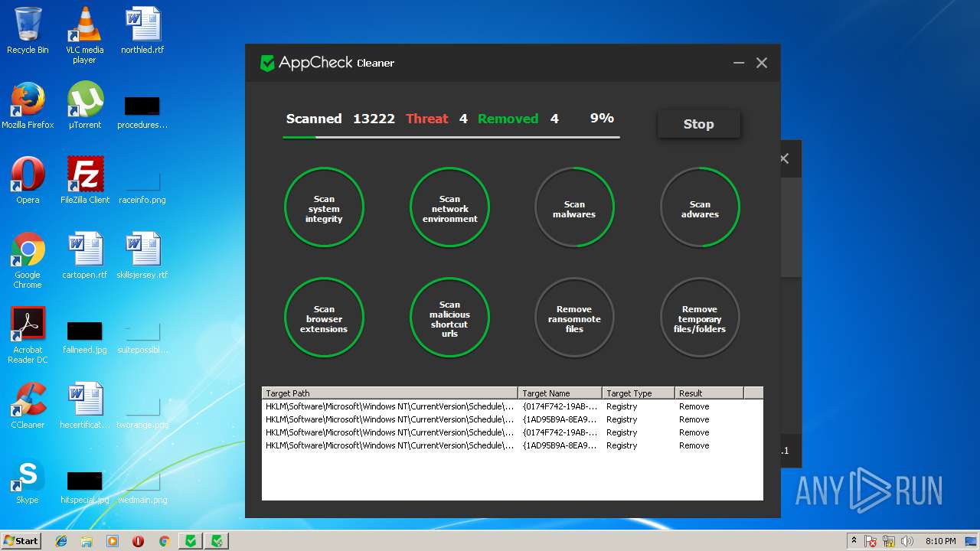The image size is (980, 551).
Task: Click the Scan malwares circle
Action: (574, 208)
